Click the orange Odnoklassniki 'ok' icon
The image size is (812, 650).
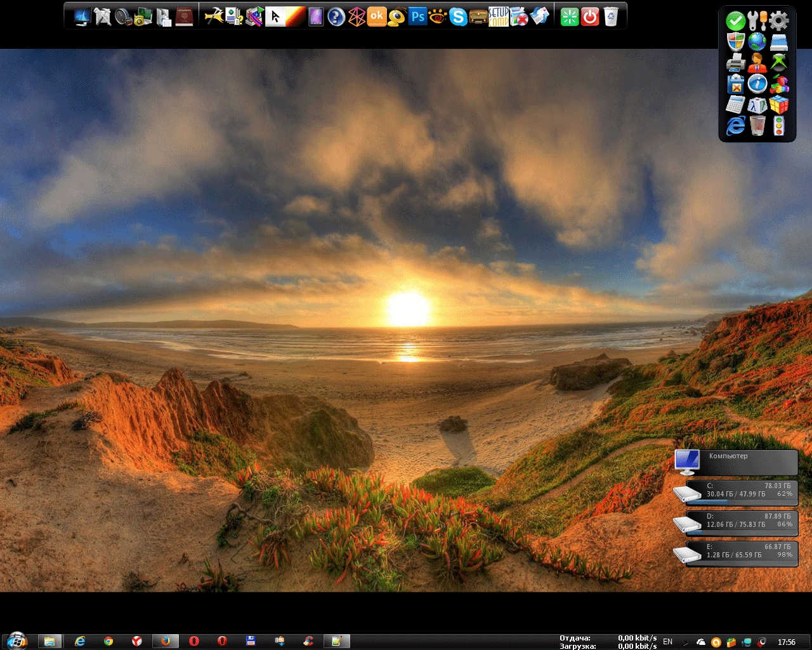click(377, 17)
